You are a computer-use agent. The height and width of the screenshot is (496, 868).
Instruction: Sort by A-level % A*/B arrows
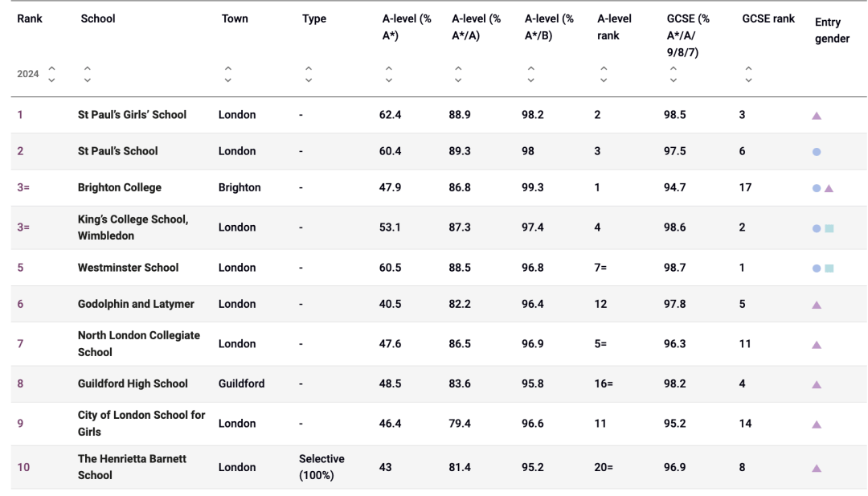pyautogui.click(x=531, y=74)
